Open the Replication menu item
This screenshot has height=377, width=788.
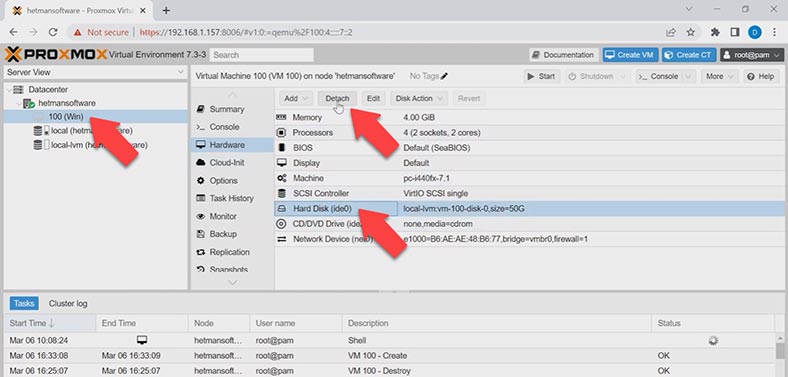[229, 252]
